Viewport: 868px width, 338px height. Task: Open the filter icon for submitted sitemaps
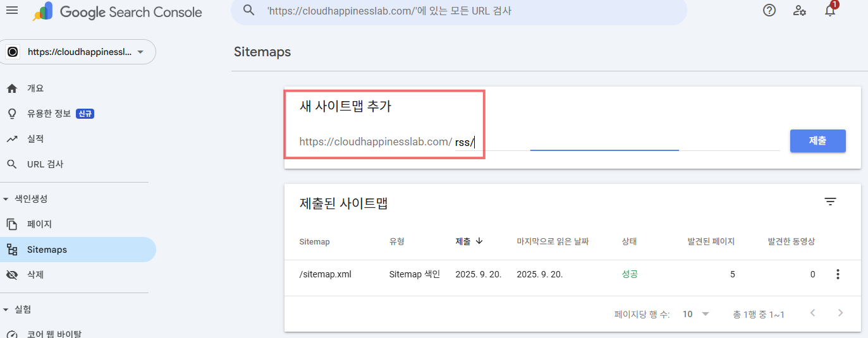pos(830,202)
